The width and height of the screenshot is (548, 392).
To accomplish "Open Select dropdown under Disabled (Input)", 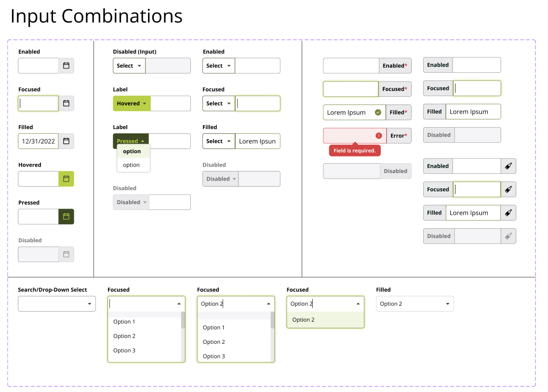I will pyautogui.click(x=129, y=65).
